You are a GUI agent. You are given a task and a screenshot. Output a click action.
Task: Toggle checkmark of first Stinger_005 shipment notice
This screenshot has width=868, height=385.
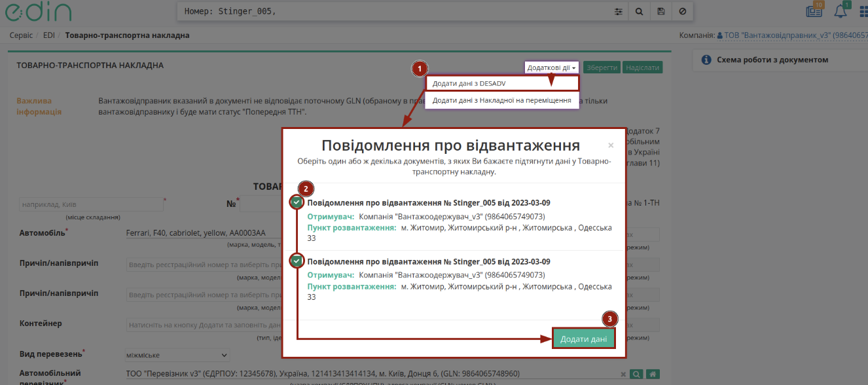297,202
